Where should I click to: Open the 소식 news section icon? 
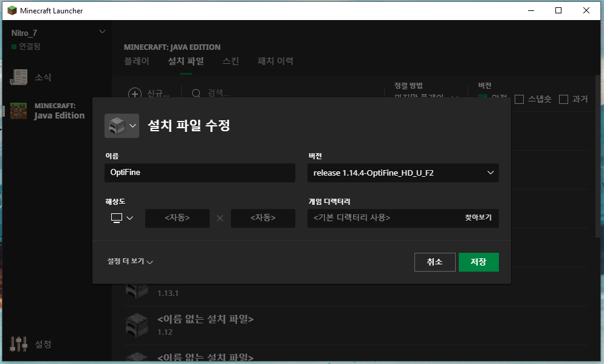(18, 77)
